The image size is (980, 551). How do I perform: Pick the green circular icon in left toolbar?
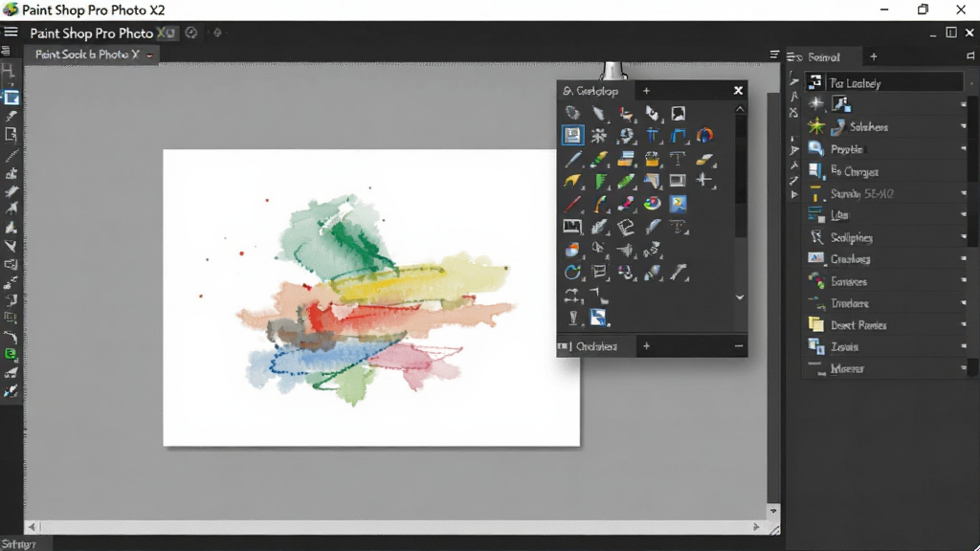click(x=10, y=354)
